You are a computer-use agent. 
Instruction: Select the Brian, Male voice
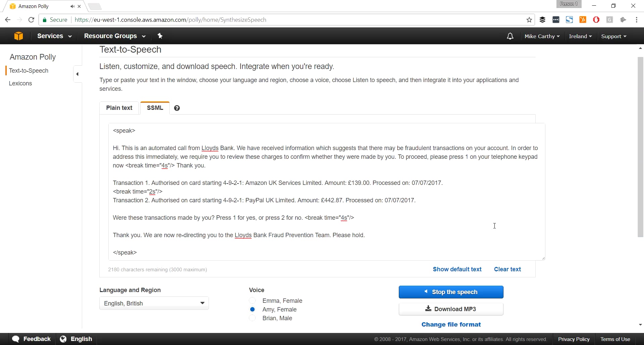click(252, 318)
